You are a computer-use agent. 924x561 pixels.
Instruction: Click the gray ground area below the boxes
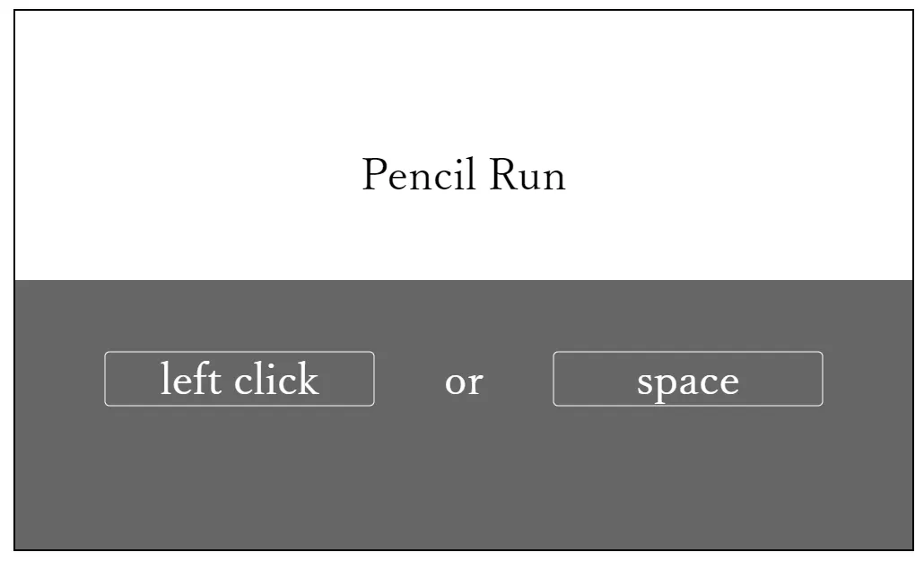tap(464, 478)
